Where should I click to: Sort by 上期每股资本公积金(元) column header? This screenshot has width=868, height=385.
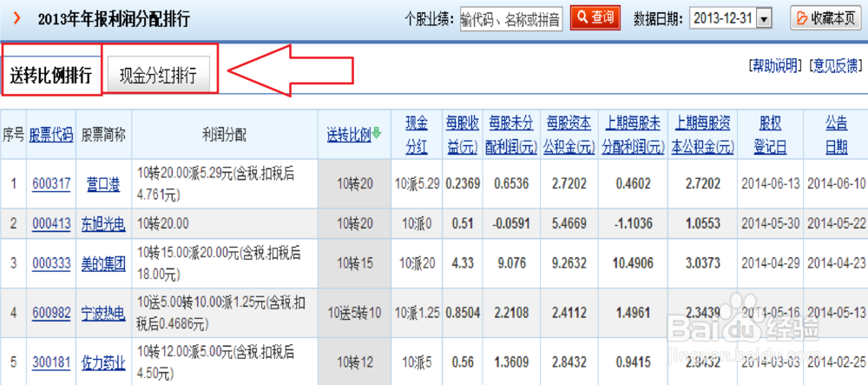click(x=702, y=135)
